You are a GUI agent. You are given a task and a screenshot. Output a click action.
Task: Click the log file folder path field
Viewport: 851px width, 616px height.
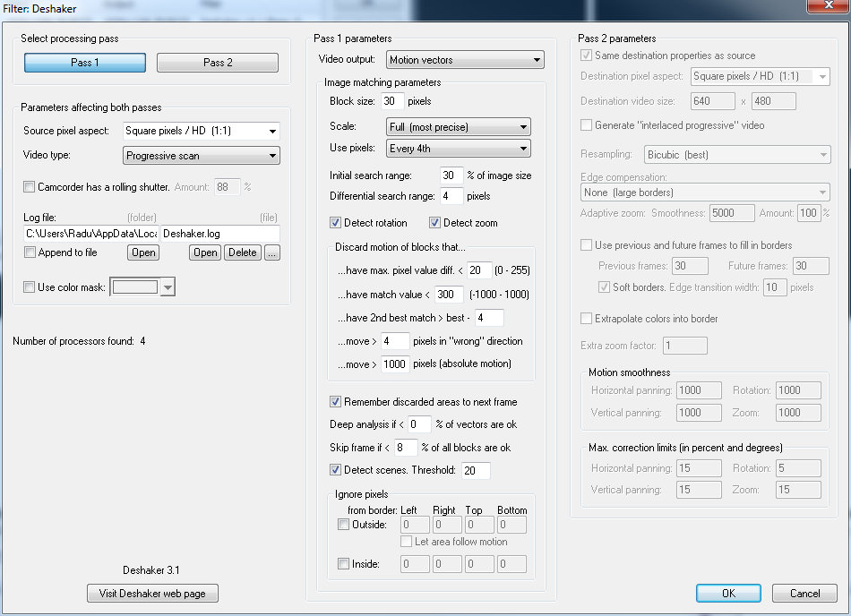(x=91, y=234)
